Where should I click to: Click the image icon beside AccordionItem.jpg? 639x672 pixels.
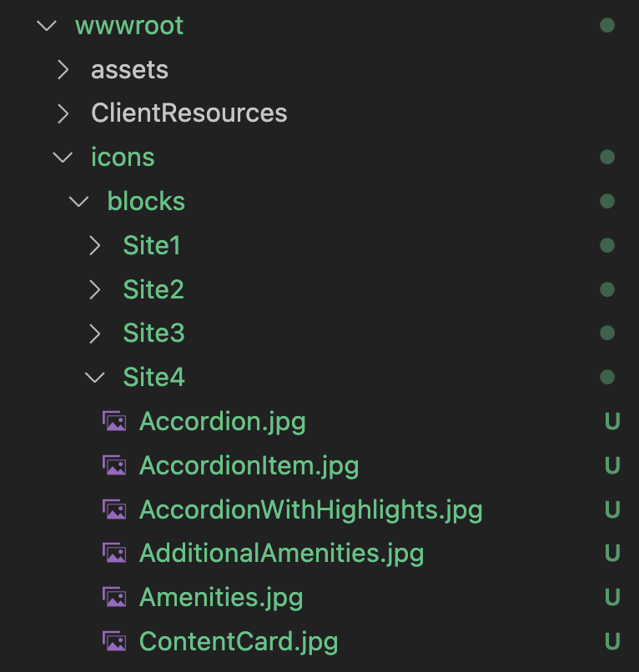[x=114, y=465]
